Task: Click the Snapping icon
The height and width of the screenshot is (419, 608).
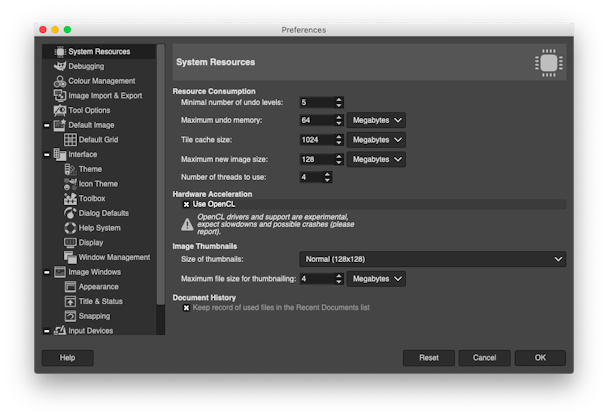Action: click(70, 316)
